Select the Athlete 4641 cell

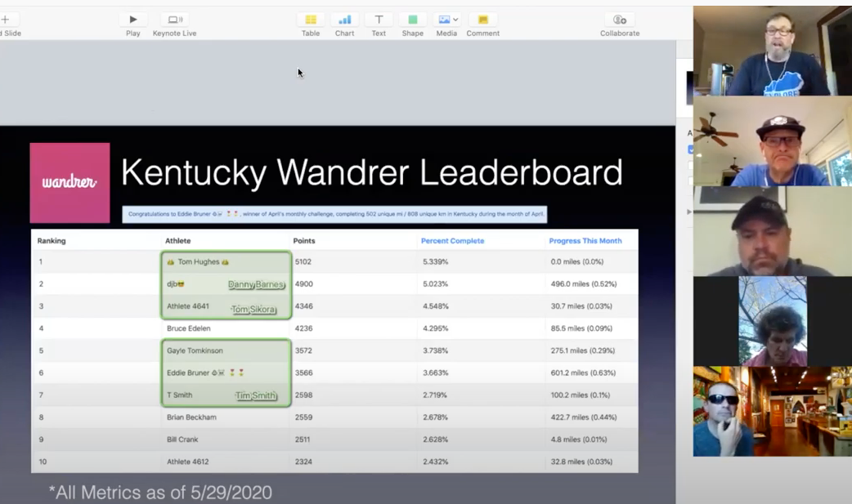(x=187, y=306)
